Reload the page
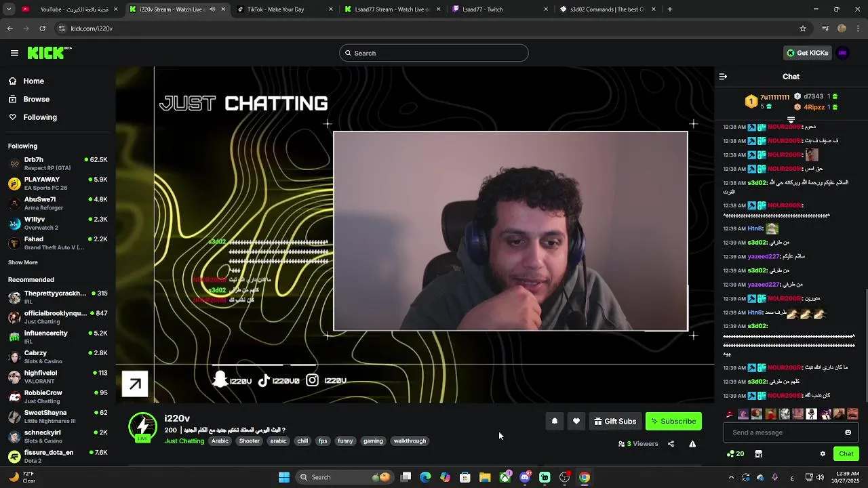 tap(42, 28)
